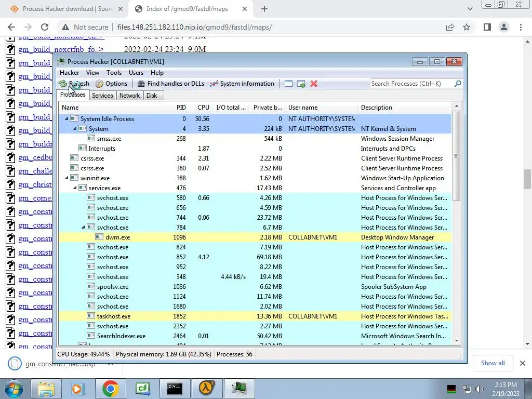The image size is (532, 399).
Task: Open a new Chrome tab
Action: [x=264, y=9]
